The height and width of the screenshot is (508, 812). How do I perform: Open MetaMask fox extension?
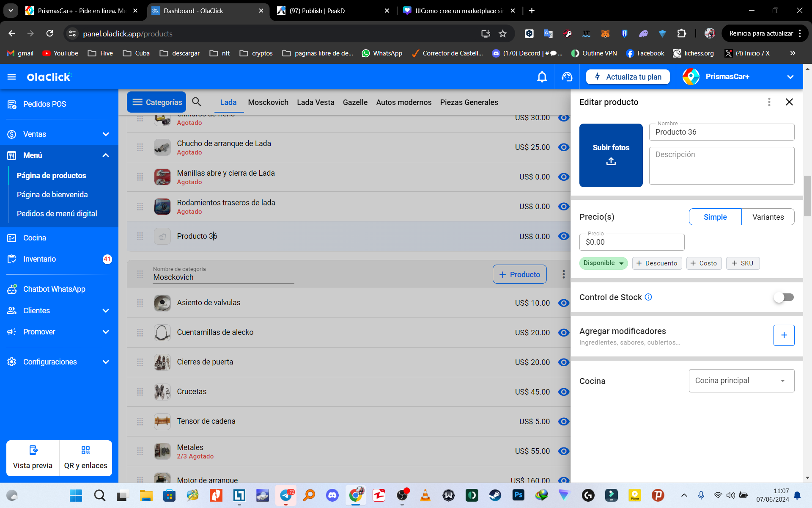[605, 33]
